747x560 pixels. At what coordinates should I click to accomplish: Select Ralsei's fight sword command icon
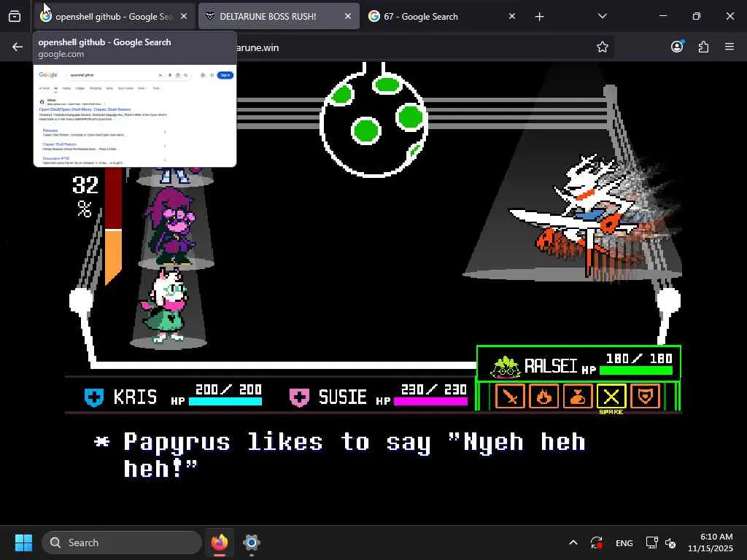(510, 396)
